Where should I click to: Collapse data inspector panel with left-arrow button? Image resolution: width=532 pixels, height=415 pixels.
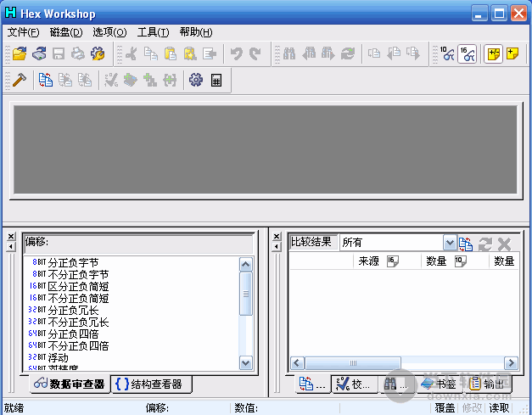tap(11, 246)
